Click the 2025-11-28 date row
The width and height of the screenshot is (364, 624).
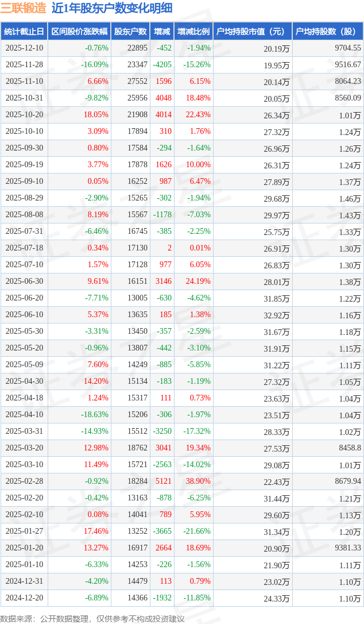(x=24, y=65)
